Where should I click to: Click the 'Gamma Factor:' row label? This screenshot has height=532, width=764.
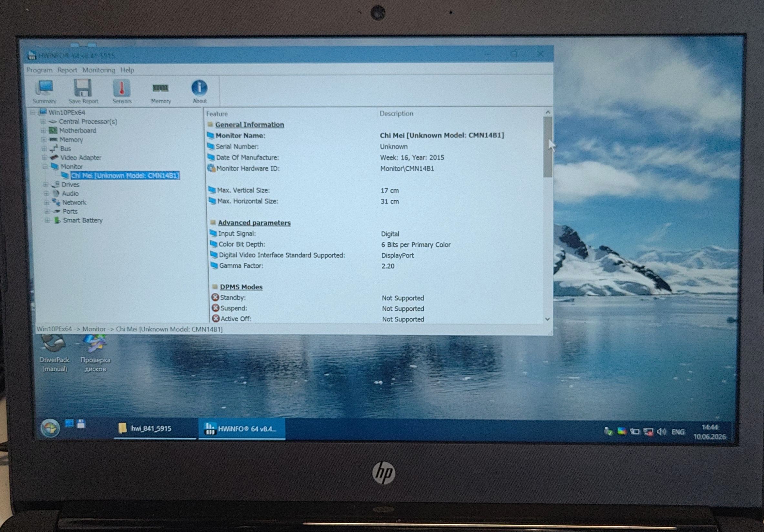pos(241,266)
